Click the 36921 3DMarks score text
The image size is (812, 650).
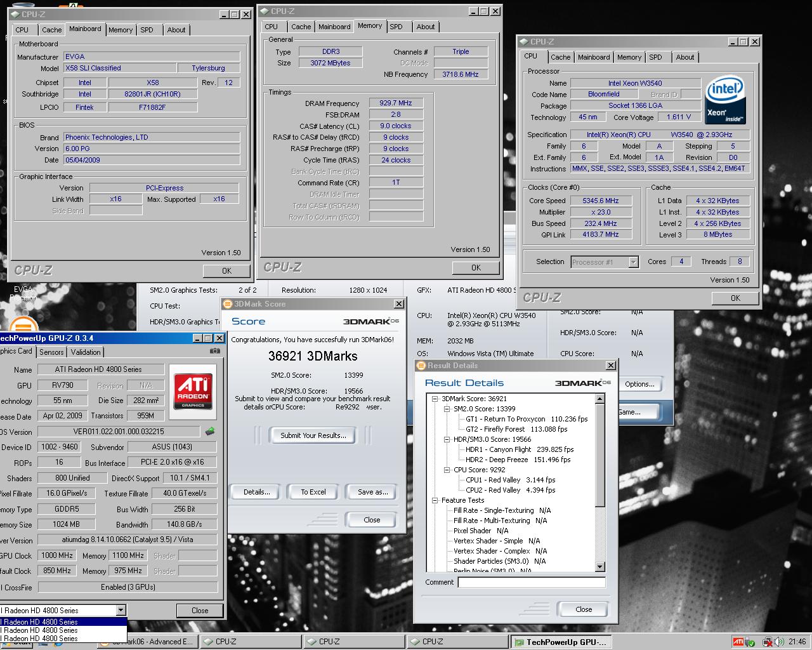point(313,356)
